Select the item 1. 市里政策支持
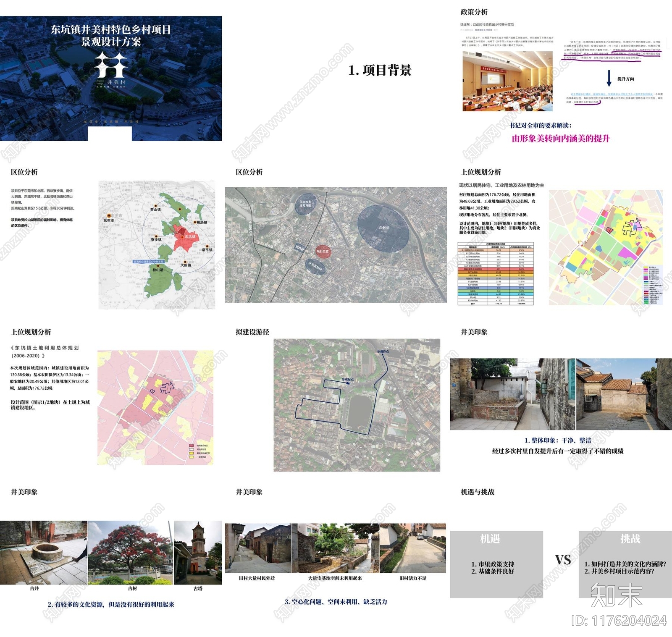Screen dimensions: 672x637 [492, 564]
